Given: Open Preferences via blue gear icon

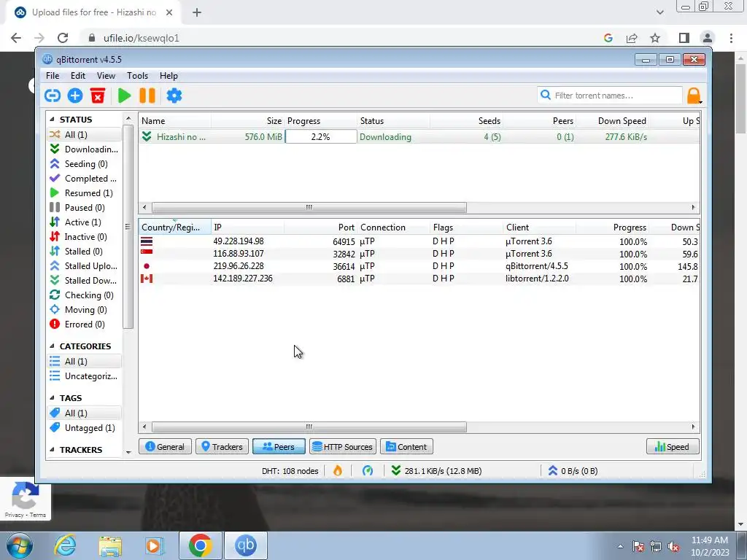Looking at the screenshot, I should point(174,96).
